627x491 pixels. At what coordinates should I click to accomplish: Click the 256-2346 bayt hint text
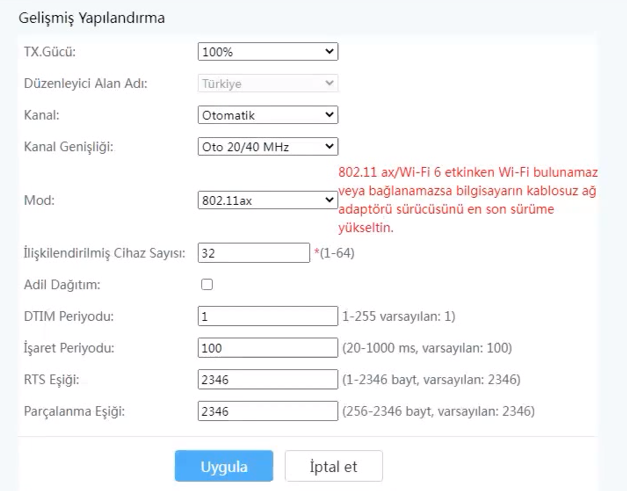click(438, 411)
